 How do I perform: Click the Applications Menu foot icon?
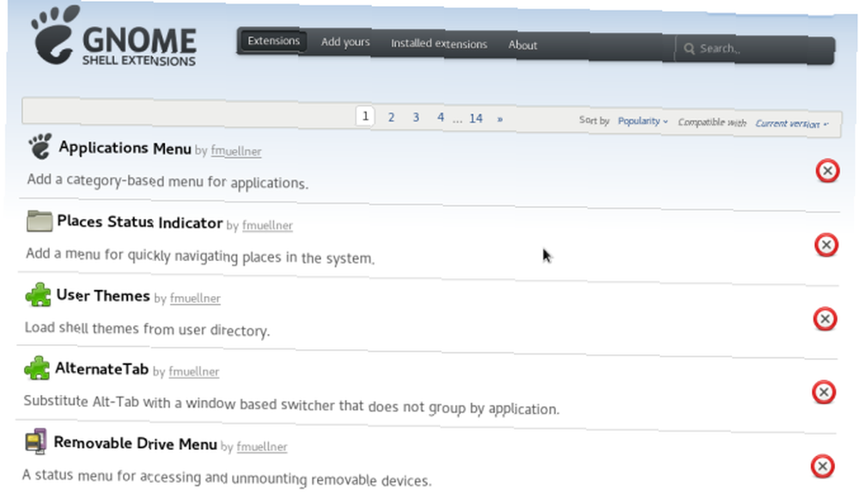click(x=40, y=147)
